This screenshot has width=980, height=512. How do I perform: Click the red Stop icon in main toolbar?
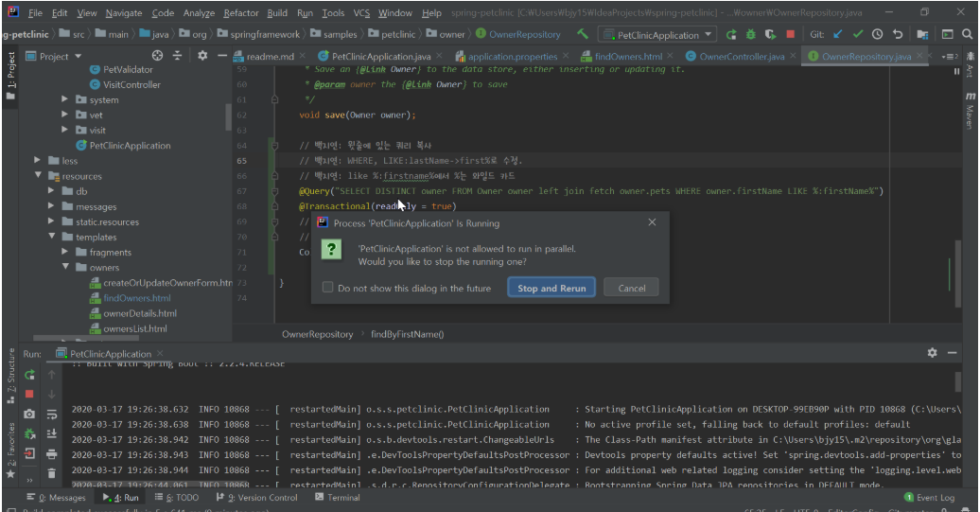(x=791, y=34)
